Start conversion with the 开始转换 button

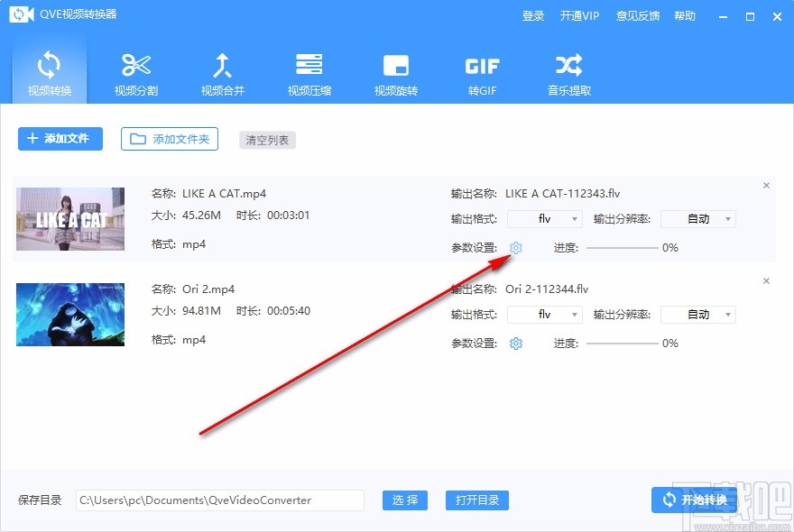coord(699,500)
